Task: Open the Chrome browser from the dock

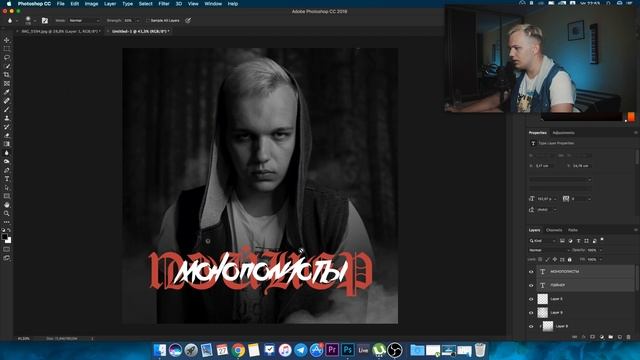Action: [x=238, y=350]
